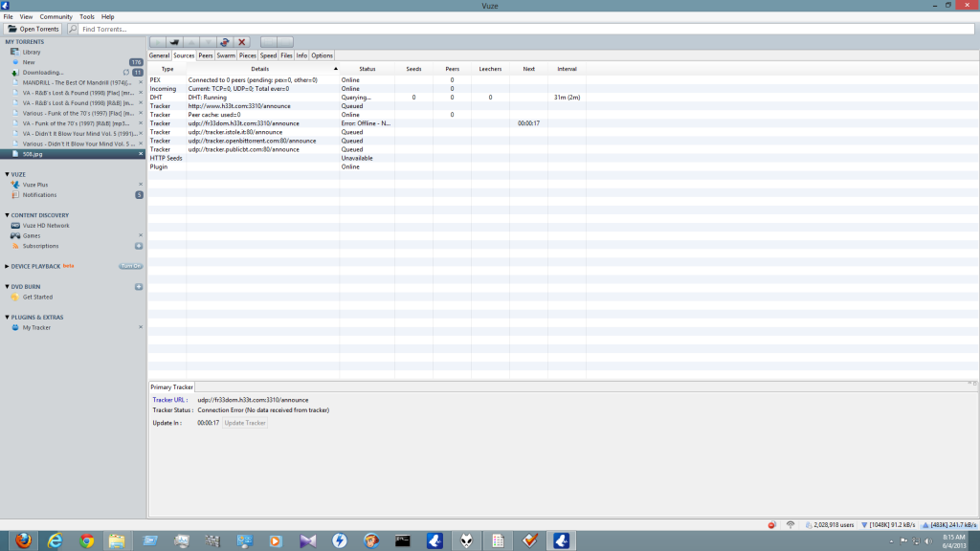Close the MANDRILL torrent sidebar entry
980x551 pixels.
pyautogui.click(x=141, y=82)
